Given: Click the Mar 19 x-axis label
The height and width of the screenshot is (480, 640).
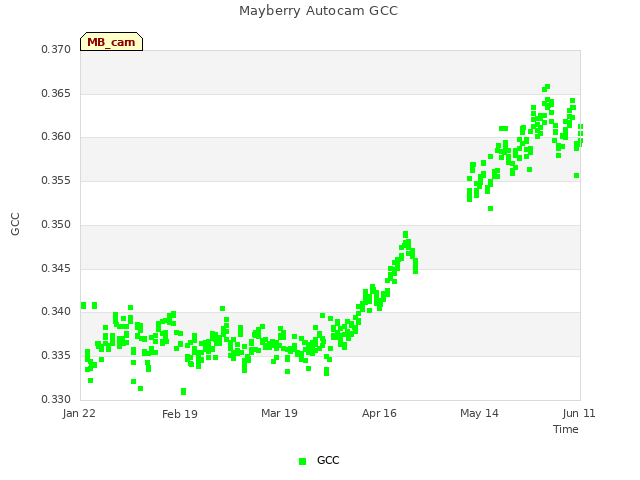Looking at the screenshot, I should [279, 413].
